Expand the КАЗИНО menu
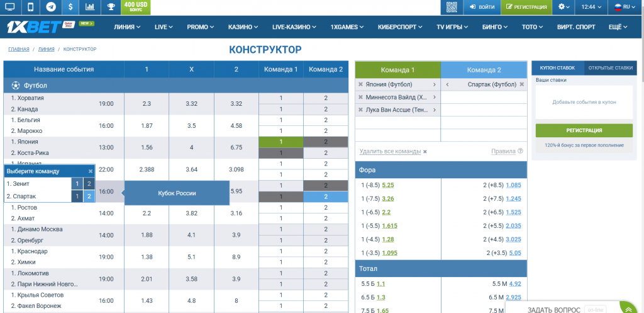This screenshot has height=313, width=644. [x=243, y=27]
